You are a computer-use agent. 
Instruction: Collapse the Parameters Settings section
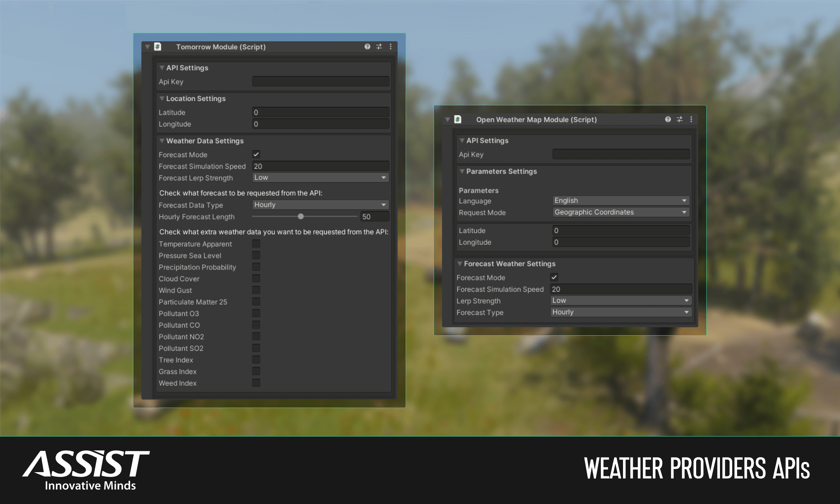462,171
